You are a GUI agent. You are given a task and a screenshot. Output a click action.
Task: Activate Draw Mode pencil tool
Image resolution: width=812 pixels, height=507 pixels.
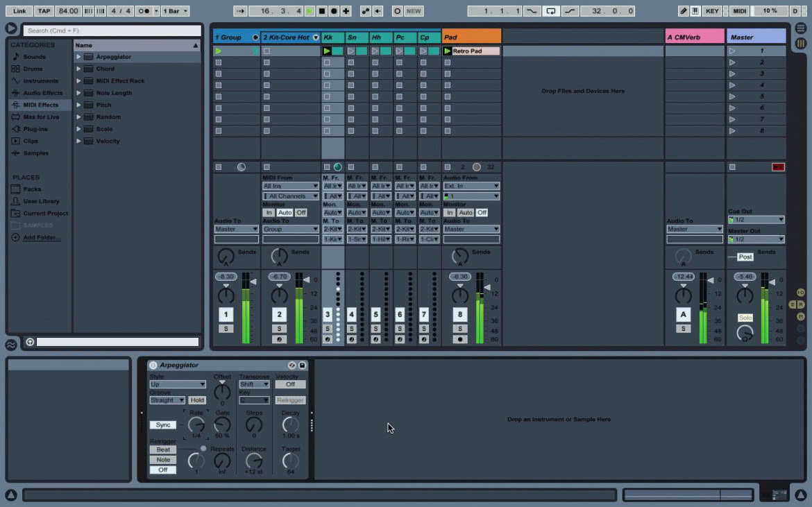tap(684, 11)
